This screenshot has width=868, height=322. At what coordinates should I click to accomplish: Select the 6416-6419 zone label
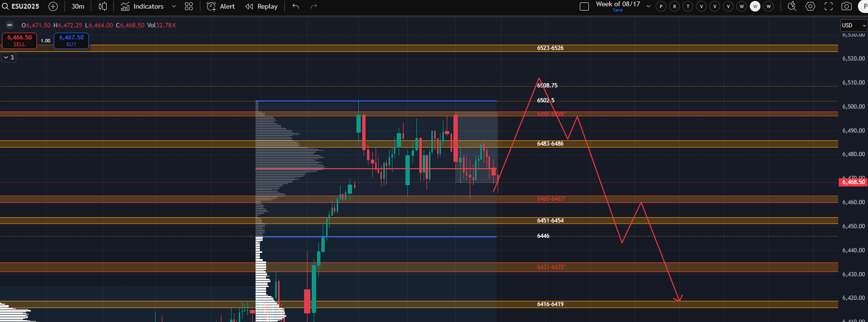coord(550,304)
